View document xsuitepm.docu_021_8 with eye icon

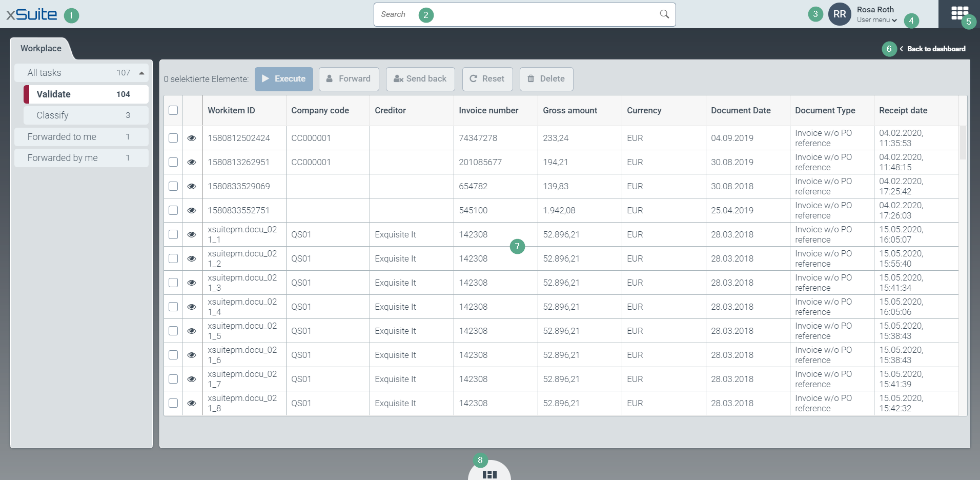pyautogui.click(x=192, y=403)
